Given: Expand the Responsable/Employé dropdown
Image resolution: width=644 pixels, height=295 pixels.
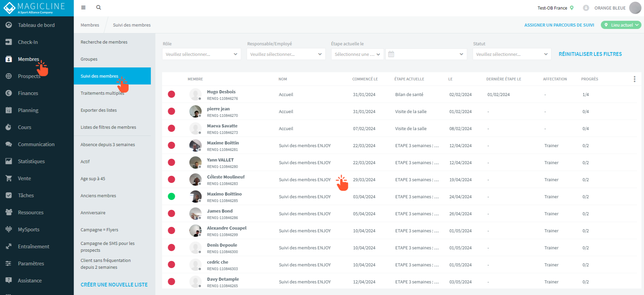Looking at the screenshot, I should (286, 54).
